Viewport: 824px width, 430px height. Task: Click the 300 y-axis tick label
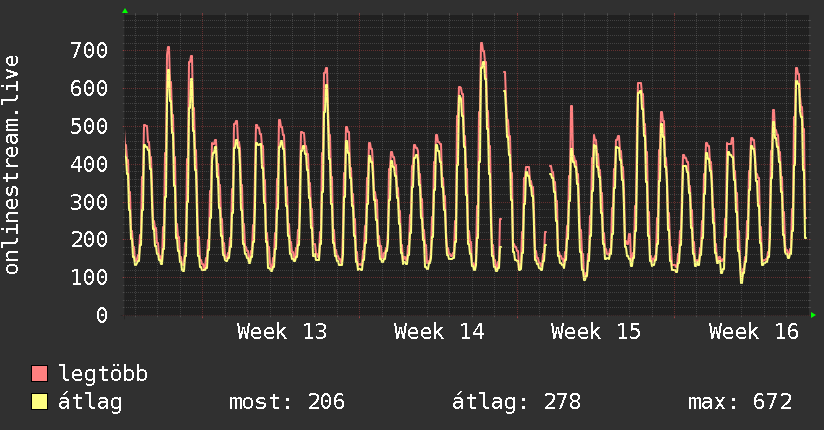pos(89,202)
